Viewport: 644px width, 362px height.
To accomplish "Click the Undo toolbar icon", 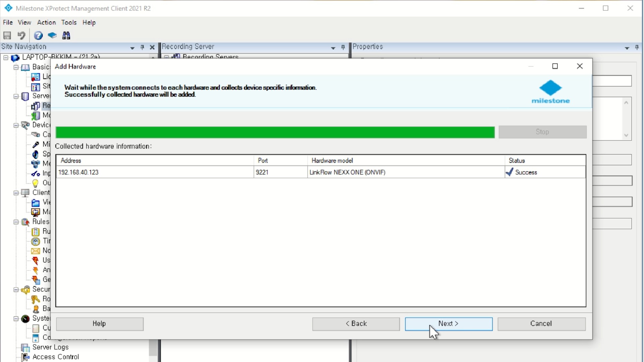I will (21, 35).
